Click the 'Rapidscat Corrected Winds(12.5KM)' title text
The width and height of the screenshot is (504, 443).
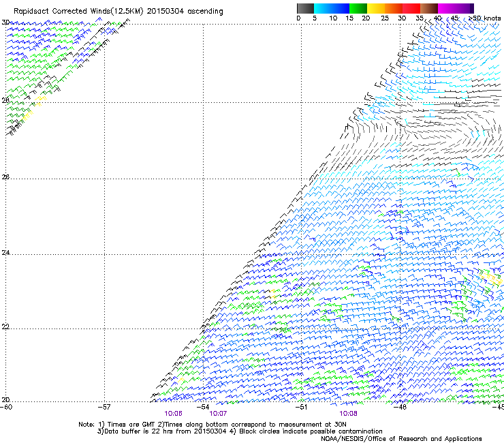pyautogui.click(x=78, y=12)
